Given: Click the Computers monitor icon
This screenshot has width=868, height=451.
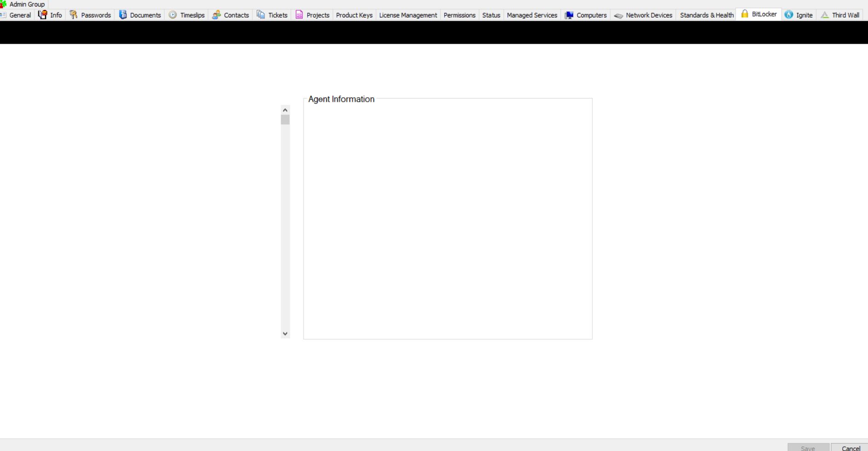Looking at the screenshot, I should point(569,15).
